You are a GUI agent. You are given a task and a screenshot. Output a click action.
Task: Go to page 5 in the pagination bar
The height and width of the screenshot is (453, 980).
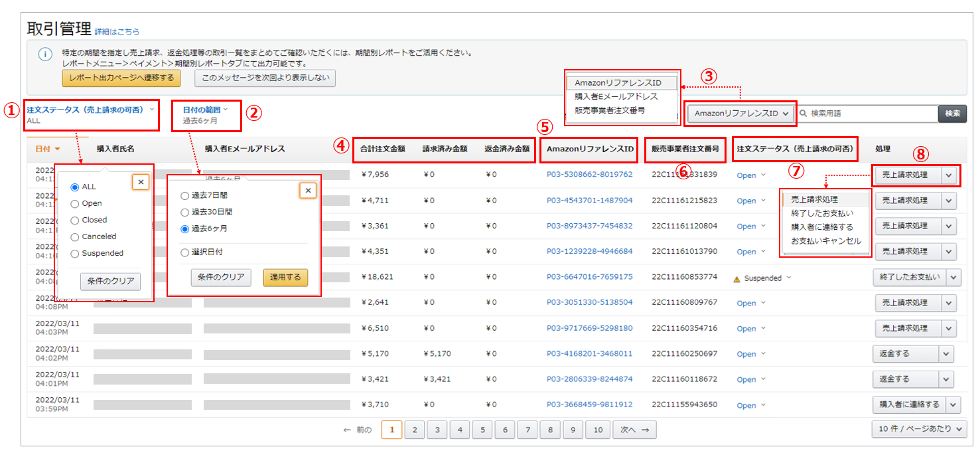(x=482, y=430)
